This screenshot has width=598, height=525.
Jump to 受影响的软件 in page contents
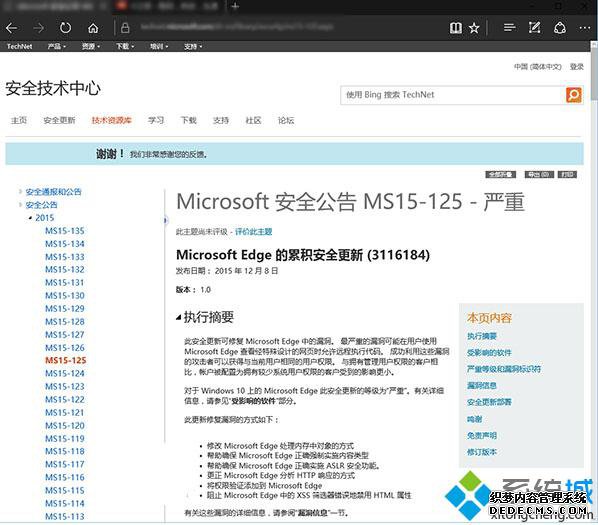tap(489, 352)
